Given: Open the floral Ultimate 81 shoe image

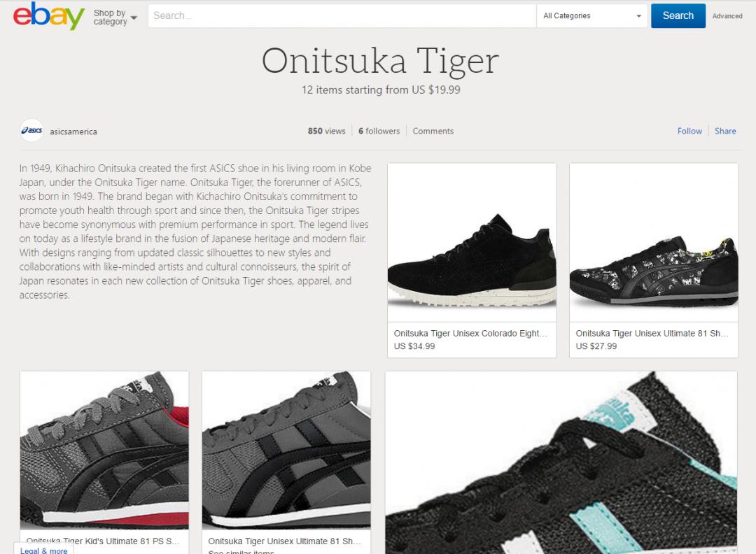Looking at the screenshot, I should click(654, 243).
